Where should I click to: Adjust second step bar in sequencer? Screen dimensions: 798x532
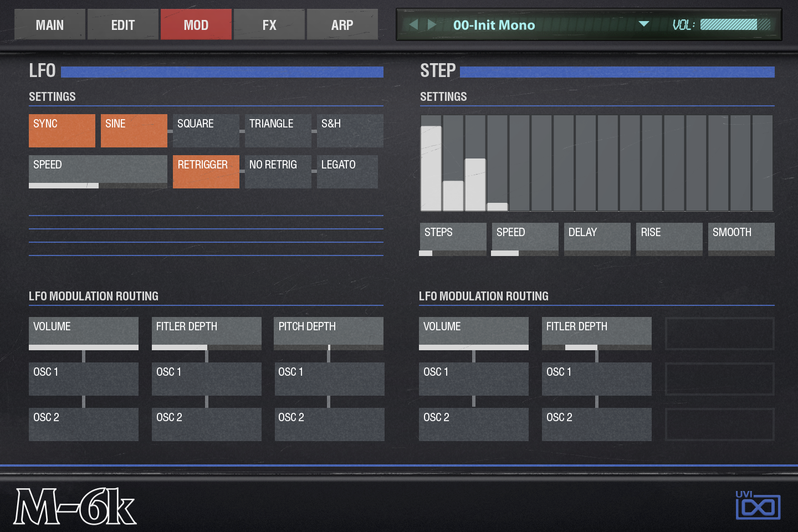coord(453,163)
